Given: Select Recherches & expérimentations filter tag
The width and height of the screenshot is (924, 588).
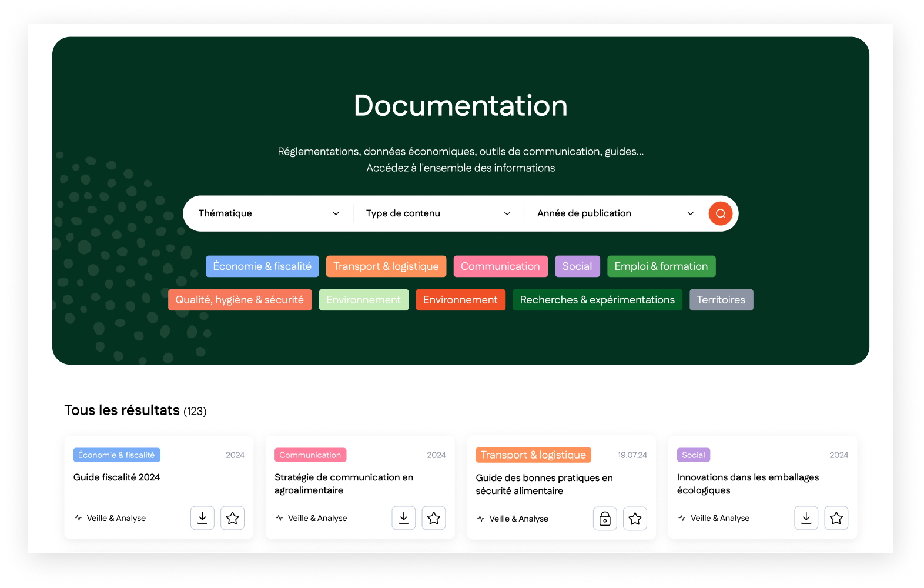Looking at the screenshot, I should click(x=597, y=300).
